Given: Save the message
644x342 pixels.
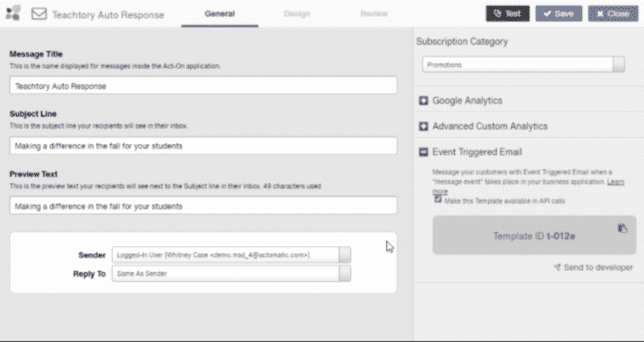Looking at the screenshot, I should click(x=559, y=14).
